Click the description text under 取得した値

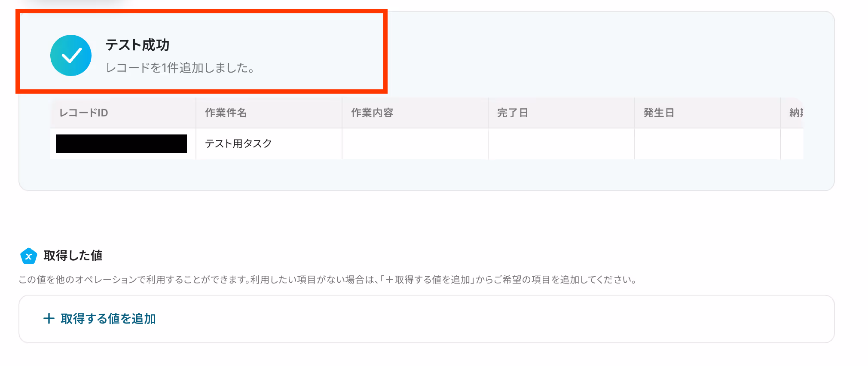(x=327, y=280)
